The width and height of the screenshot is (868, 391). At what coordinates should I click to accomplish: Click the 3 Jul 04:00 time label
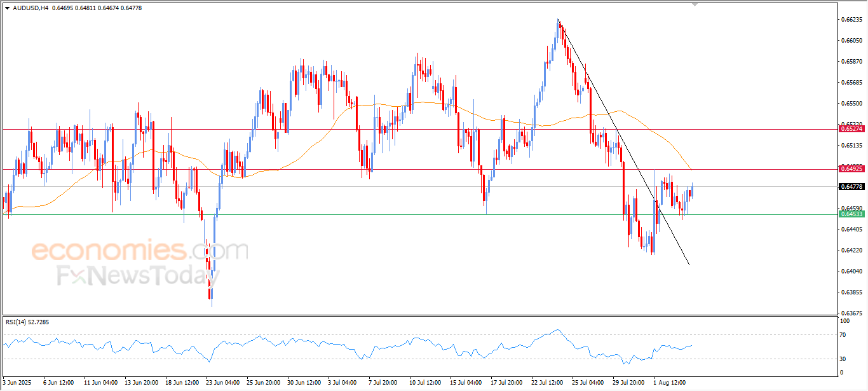click(x=342, y=383)
